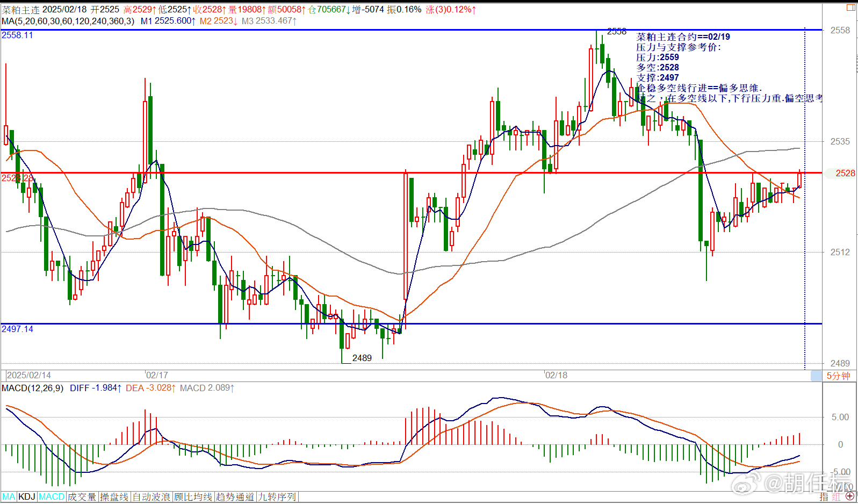The width and height of the screenshot is (858, 504).
Task: Open the 九转序列 indicator tab
Action: pos(277,497)
